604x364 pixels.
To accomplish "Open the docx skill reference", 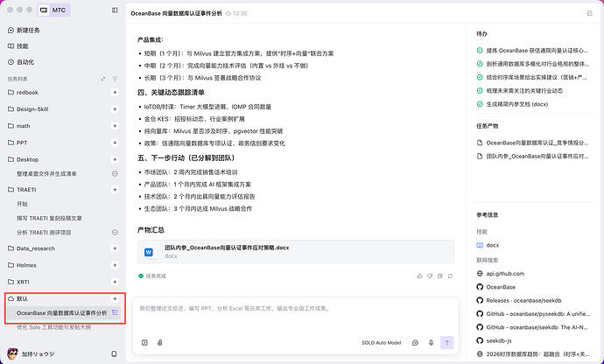I will pos(488,245).
